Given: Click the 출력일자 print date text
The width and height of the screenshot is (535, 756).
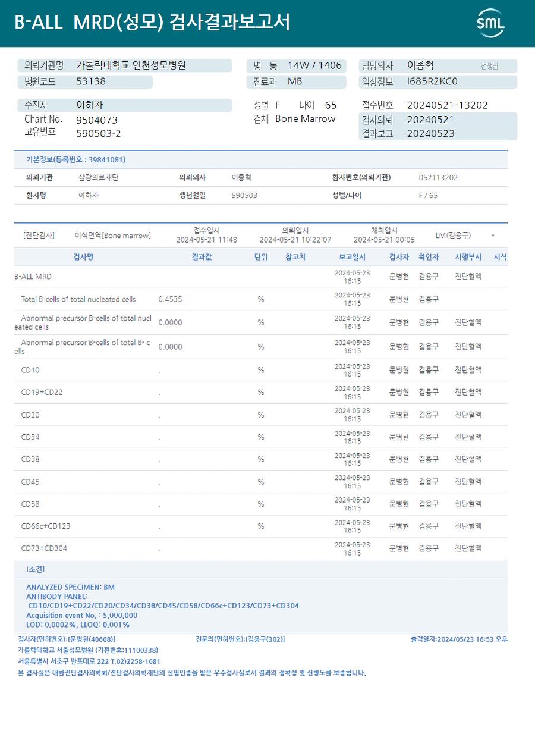Looking at the screenshot, I should [x=458, y=639].
